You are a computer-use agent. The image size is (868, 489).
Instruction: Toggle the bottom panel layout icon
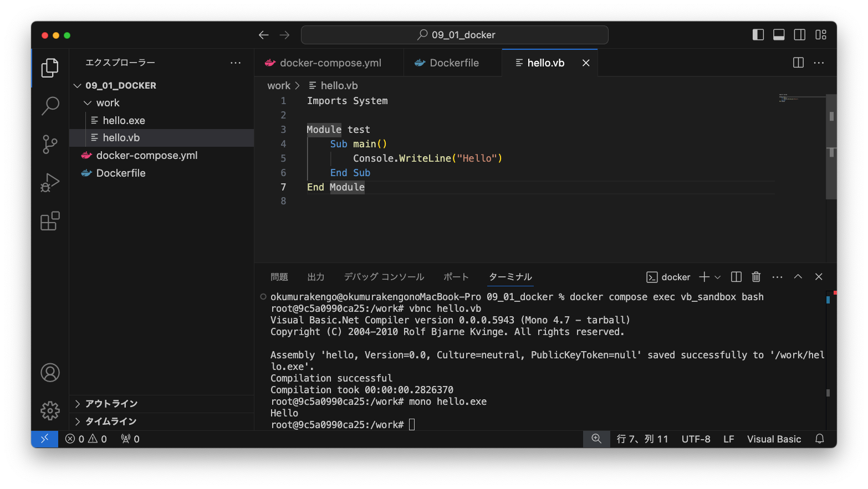779,35
